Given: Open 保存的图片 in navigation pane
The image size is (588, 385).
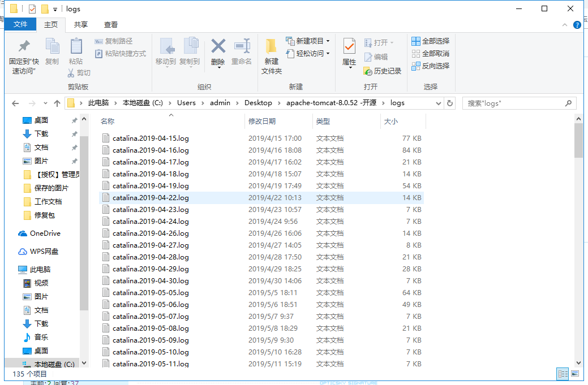Looking at the screenshot, I should point(46,188).
